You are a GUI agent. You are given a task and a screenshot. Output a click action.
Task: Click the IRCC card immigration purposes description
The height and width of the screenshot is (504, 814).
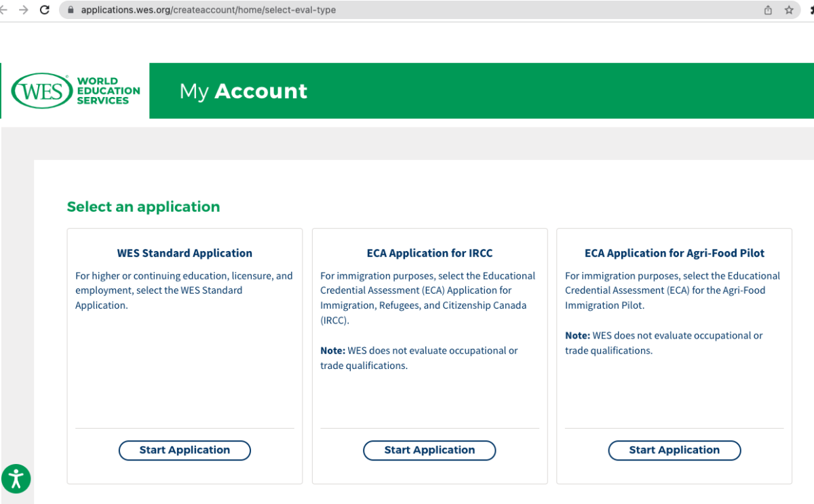[429, 298]
